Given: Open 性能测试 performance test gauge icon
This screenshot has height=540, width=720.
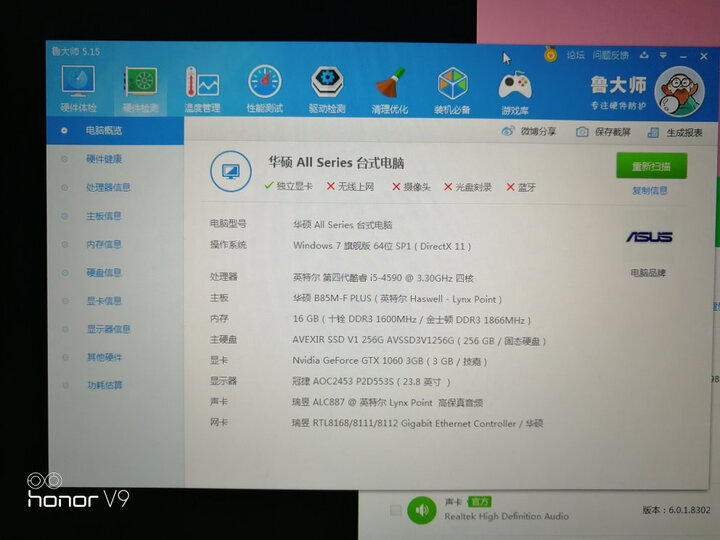Looking at the screenshot, I should click(264, 89).
